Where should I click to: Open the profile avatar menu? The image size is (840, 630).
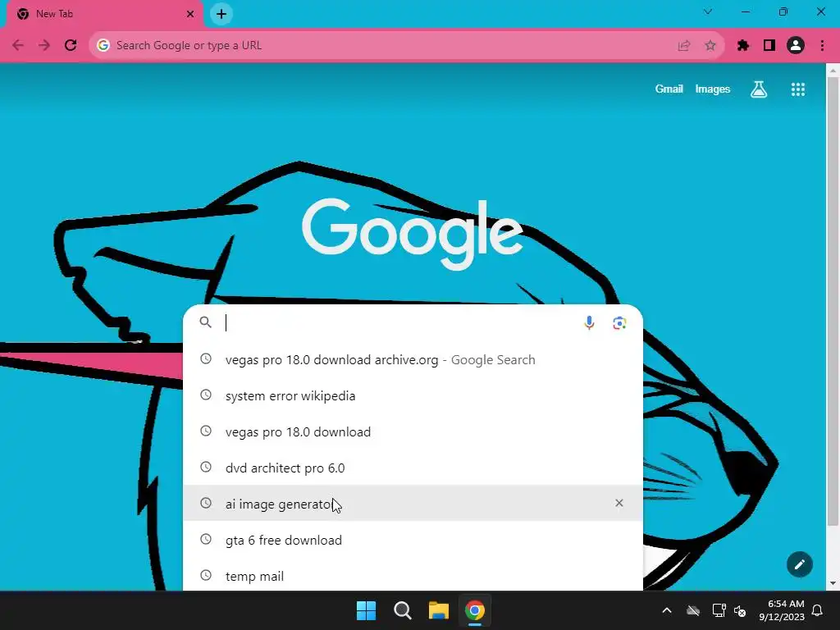pyautogui.click(x=796, y=46)
